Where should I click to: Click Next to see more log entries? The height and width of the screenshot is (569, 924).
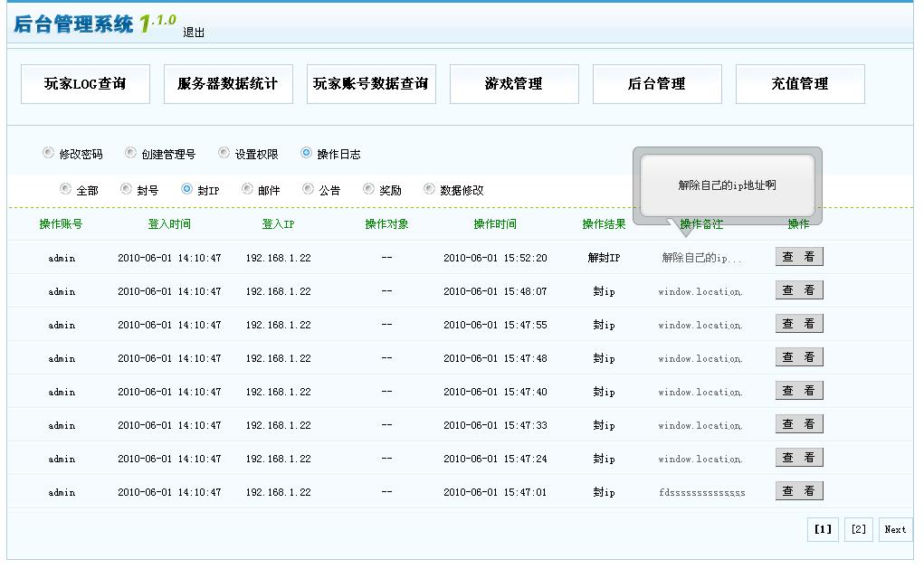pyautogui.click(x=894, y=529)
